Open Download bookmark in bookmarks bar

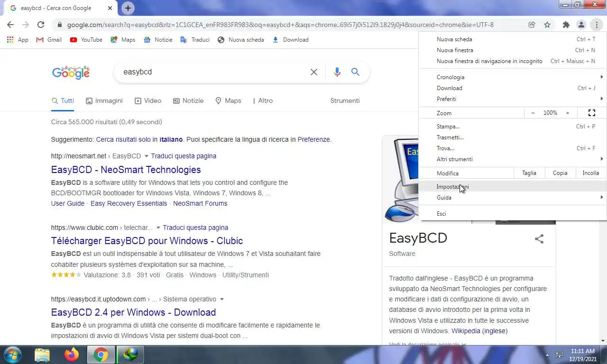(x=291, y=40)
